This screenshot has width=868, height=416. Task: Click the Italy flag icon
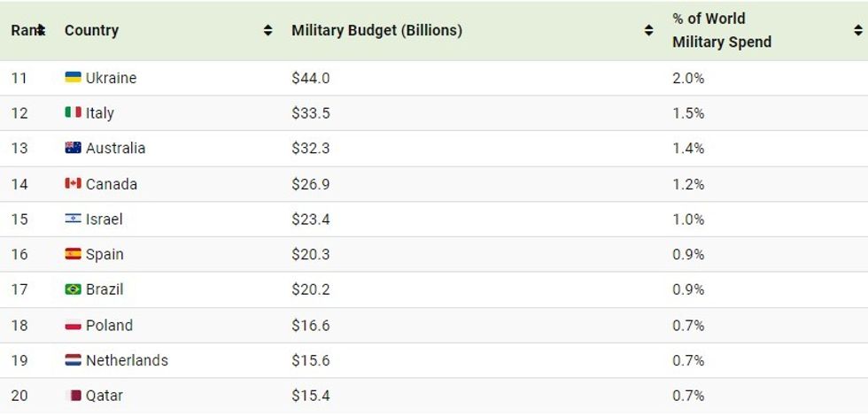73,113
